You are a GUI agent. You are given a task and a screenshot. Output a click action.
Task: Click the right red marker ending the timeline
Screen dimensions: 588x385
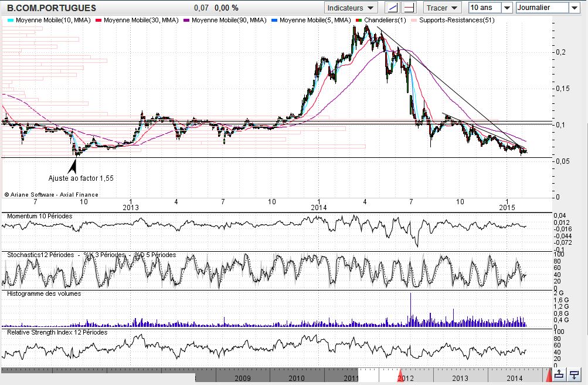point(549,374)
